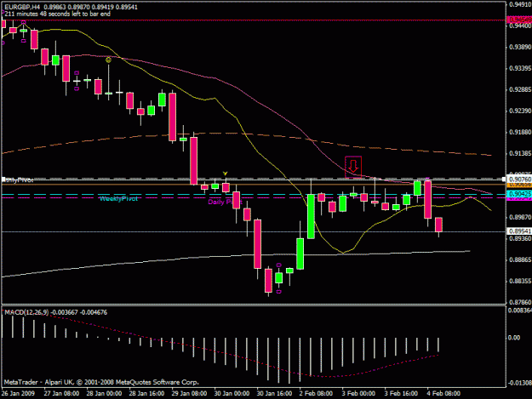Click the 0.88355 price scale value
The width and height of the screenshot is (532, 399).
(x=520, y=281)
